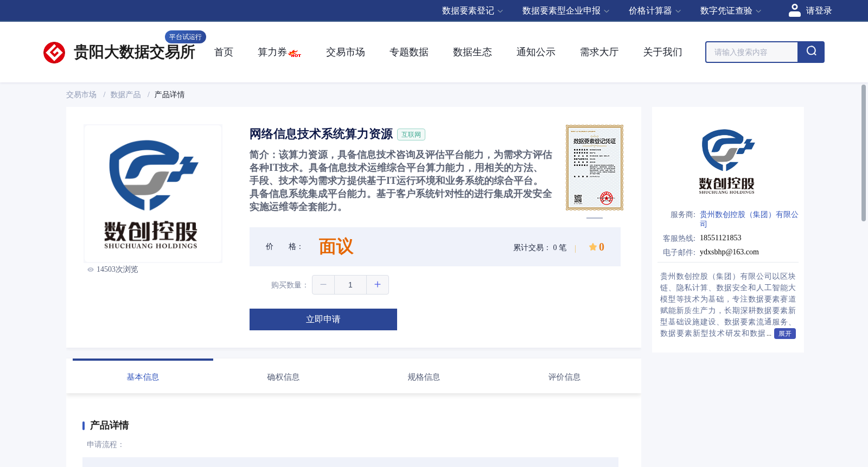Open 数据生态 navigation item
Screen dimensions: 868x467
click(473, 52)
